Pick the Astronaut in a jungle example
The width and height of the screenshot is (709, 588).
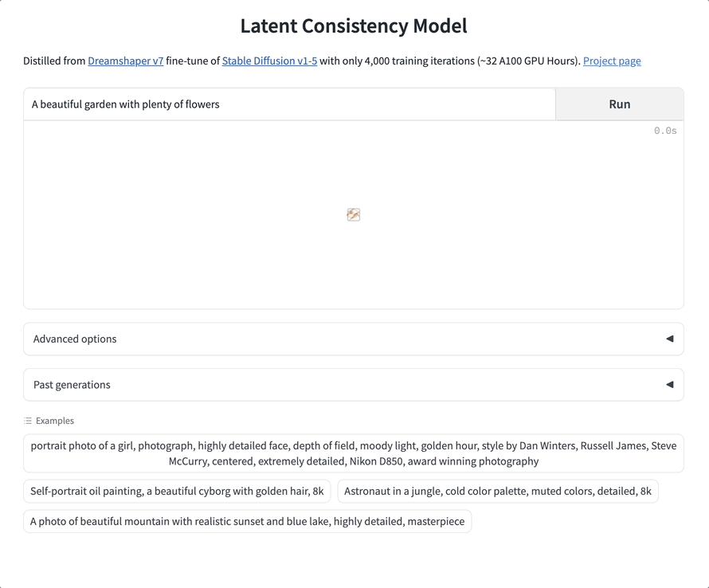click(x=498, y=491)
